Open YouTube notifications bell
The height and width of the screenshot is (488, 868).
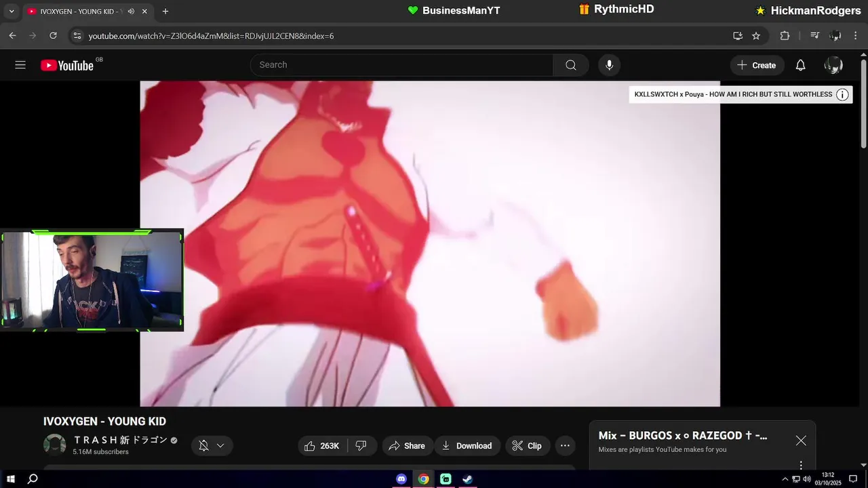[800, 65]
